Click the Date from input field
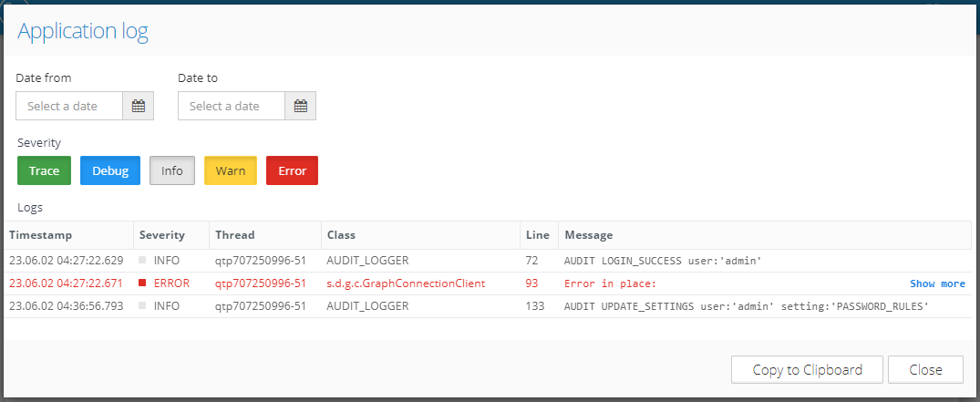The image size is (980, 402). pos(69,107)
